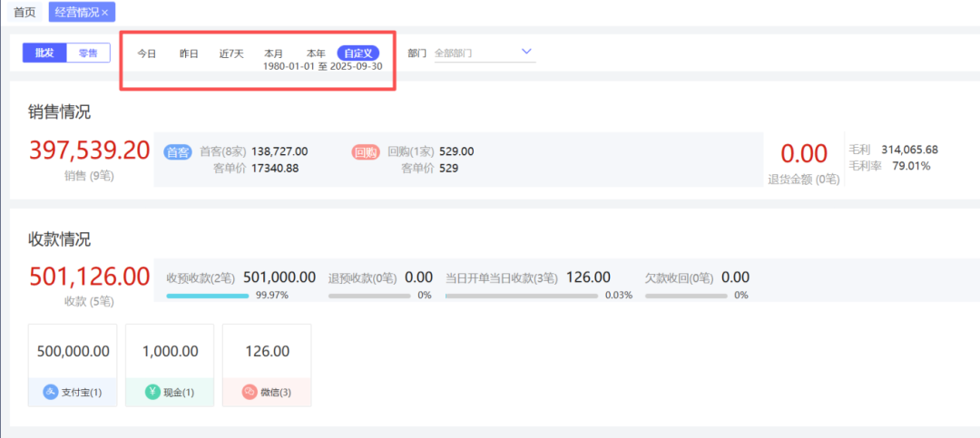The width and height of the screenshot is (980, 438).
Task: Switch to wholesale (批发) mode
Action: point(44,54)
